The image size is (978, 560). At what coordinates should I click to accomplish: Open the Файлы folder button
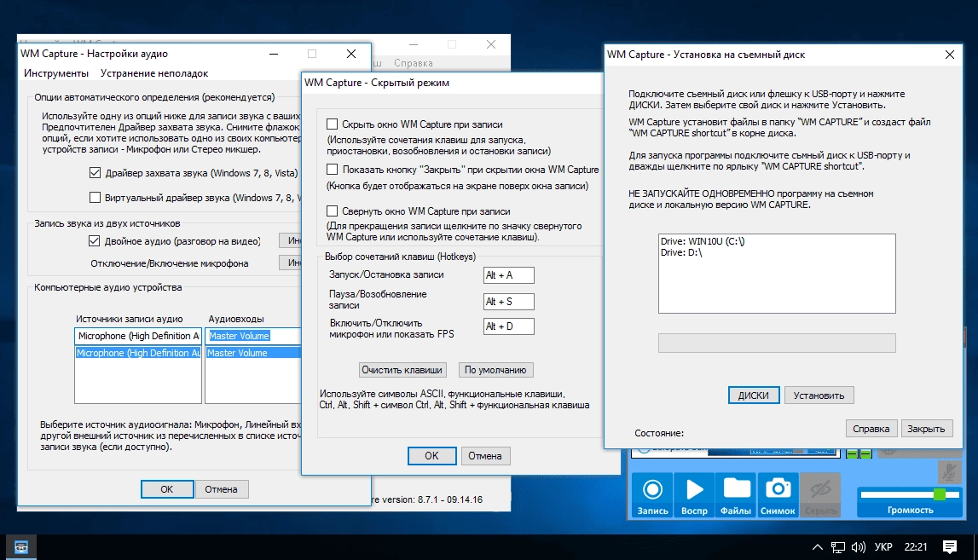coord(736,496)
